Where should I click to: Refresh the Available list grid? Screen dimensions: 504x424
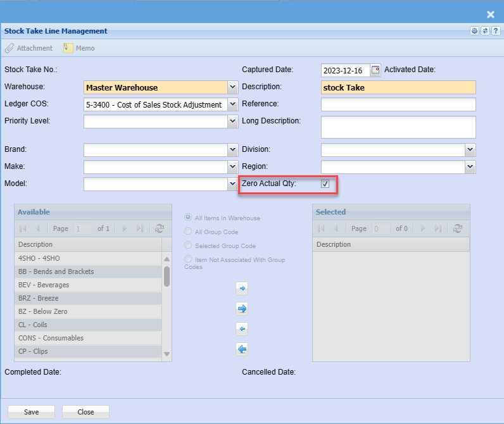[159, 228]
